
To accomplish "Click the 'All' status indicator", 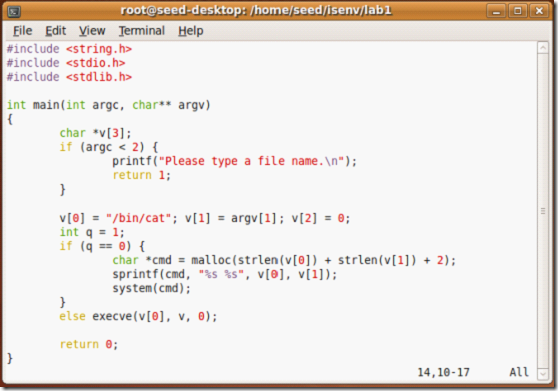I will click(x=519, y=372).
